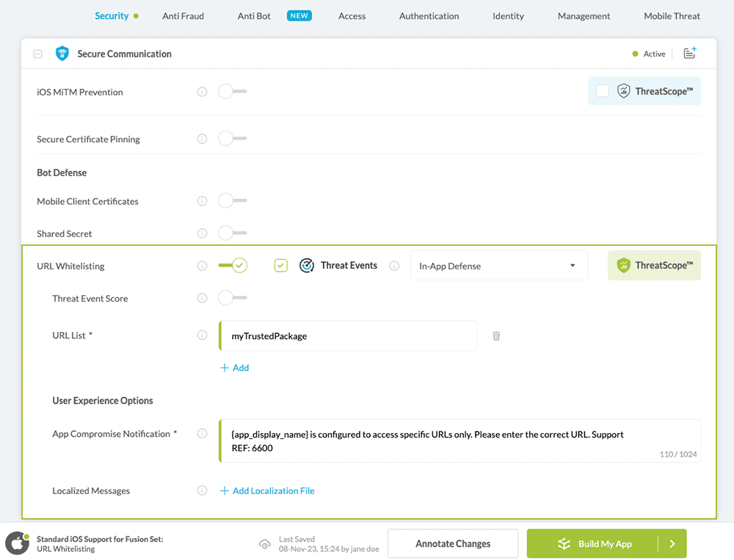Open the In-App Defense dropdown

point(498,266)
